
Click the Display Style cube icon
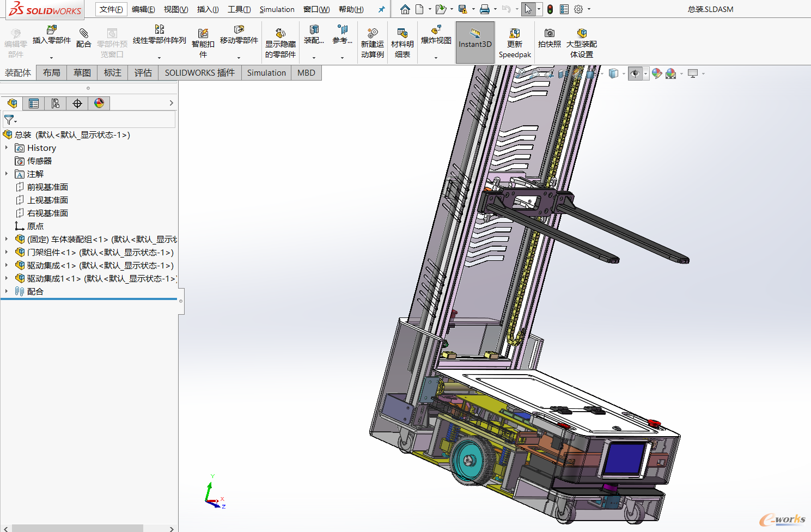tap(613, 74)
